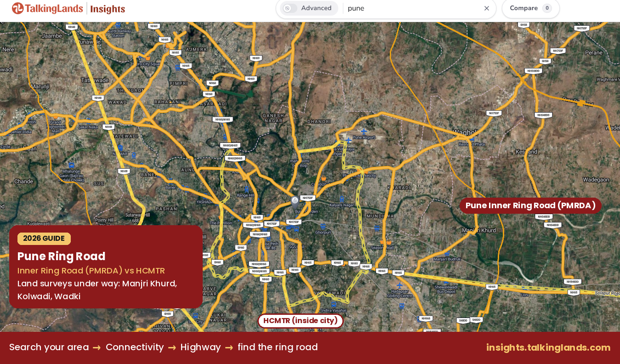Click the WAKAD area label
Image resolution: width=620 pixels, height=364 pixels.
[117, 102]
